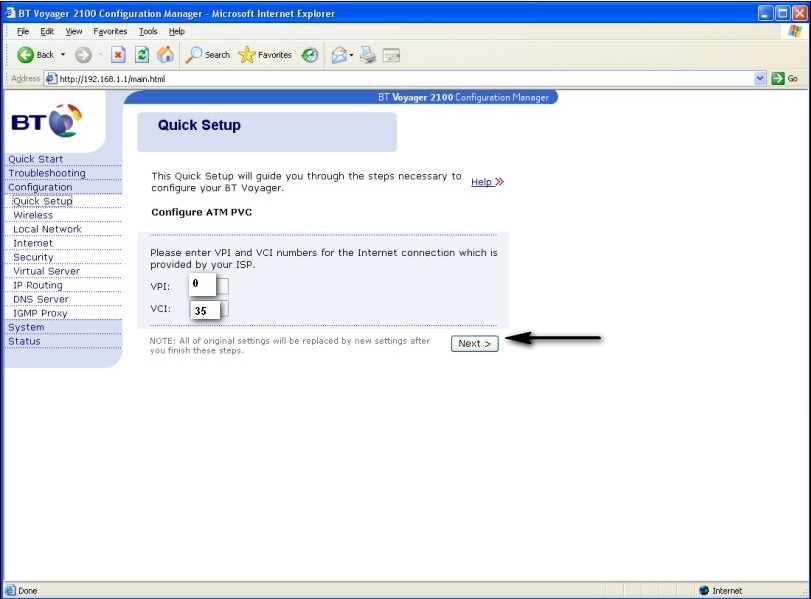Image resolution: width=811 pixels, height=599 pixels.
Task: Stop page loading with the red X
Action: 118,55
